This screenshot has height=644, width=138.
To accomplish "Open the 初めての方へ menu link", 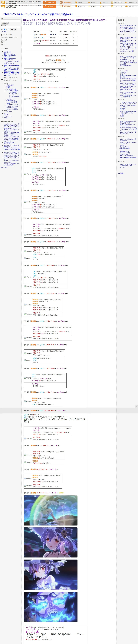I will coord(7,53).
